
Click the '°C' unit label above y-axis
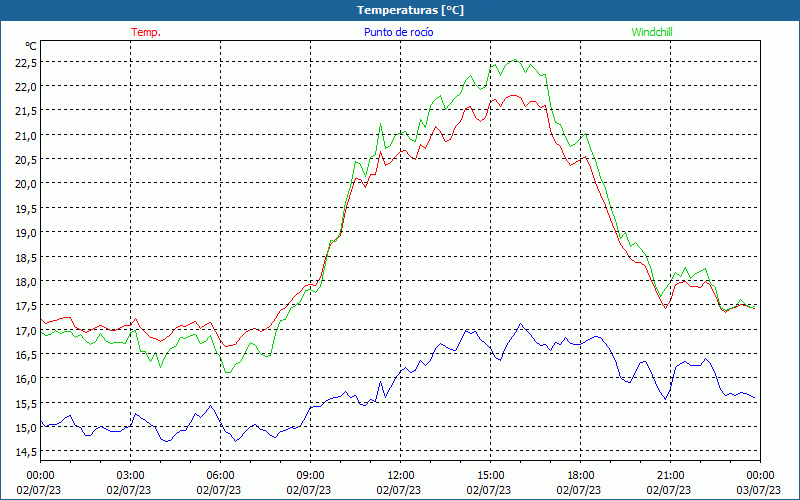coord(31,46)
